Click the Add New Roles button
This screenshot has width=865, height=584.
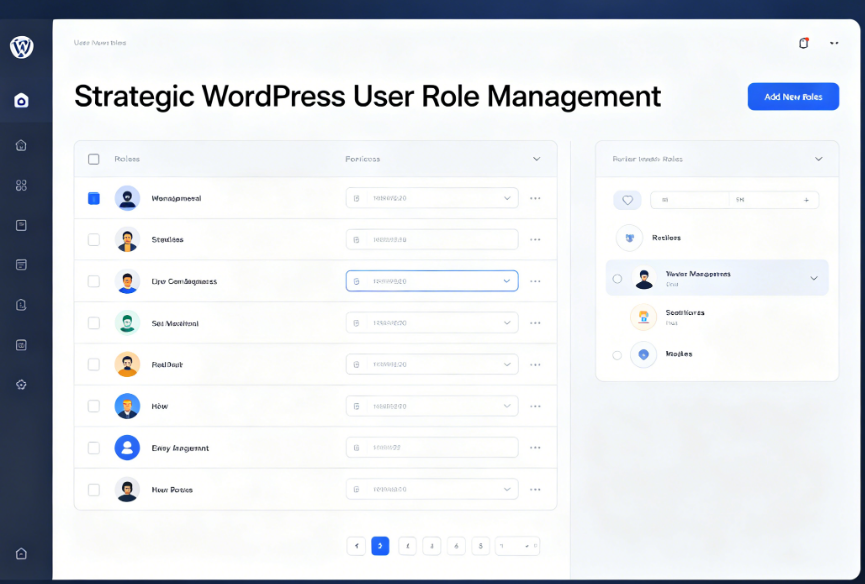(x=793, y=97)
